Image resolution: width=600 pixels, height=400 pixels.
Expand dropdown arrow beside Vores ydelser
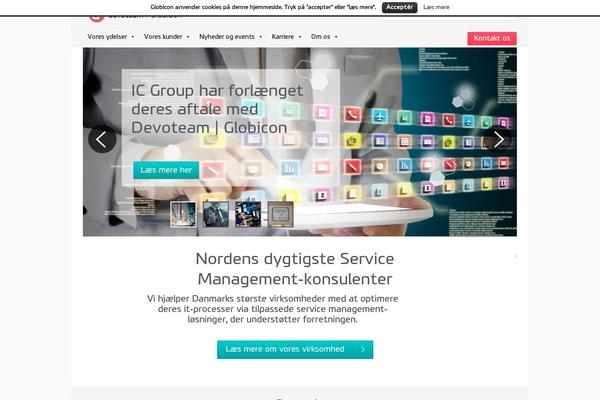(133, 37)
